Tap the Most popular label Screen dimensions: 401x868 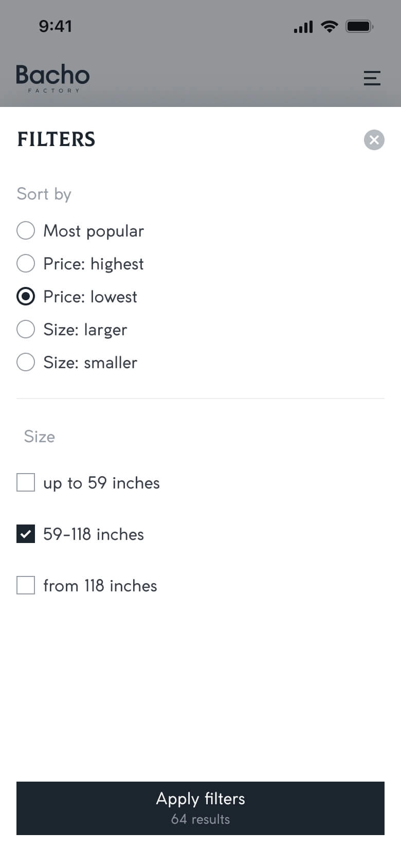coord(94,231)
